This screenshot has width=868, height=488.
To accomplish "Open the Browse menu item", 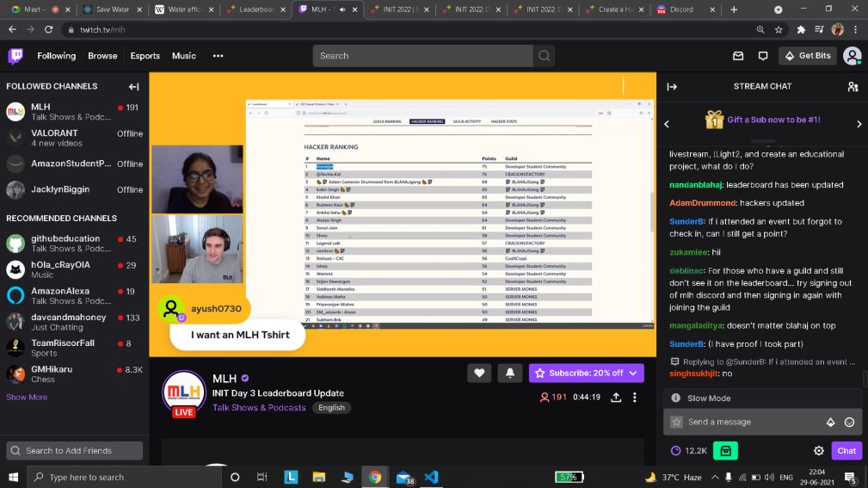I will coord(102,56).
